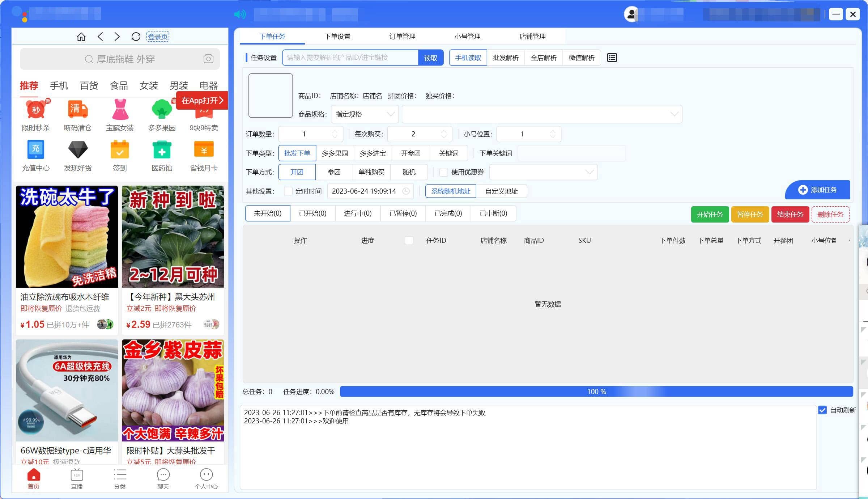
Task: Click 添加任务 button
Action: click(817, 190)
